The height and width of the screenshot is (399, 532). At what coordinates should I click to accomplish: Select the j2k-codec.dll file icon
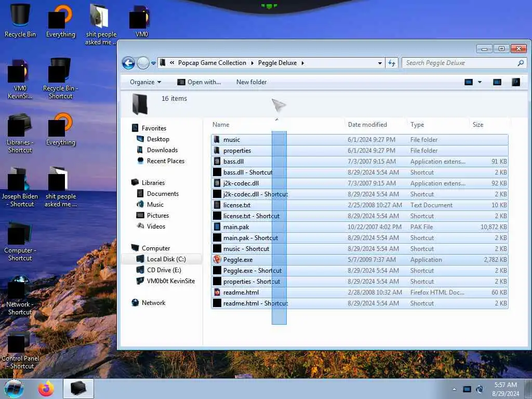coord(217,183)
